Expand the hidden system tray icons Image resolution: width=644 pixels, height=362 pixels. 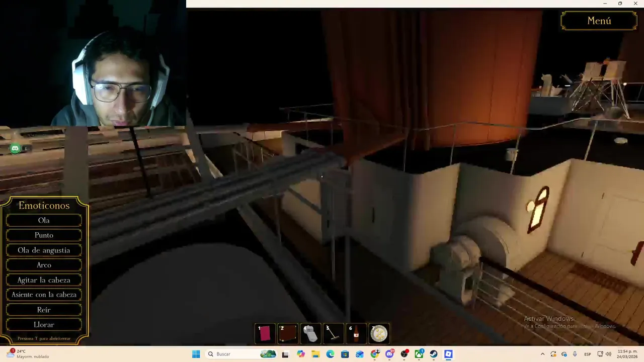pos(542,354)
